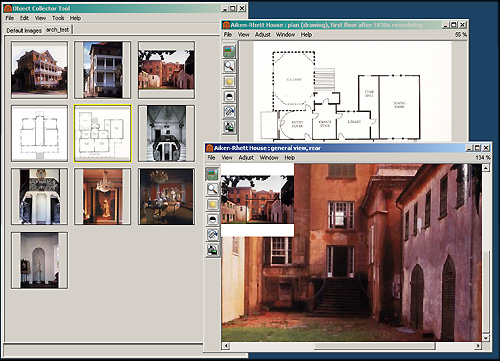This screenshot has width=500, height=361.
Task: Click the bottom toolbar icon in plan drawing window
Action: (x=229, y=127)
